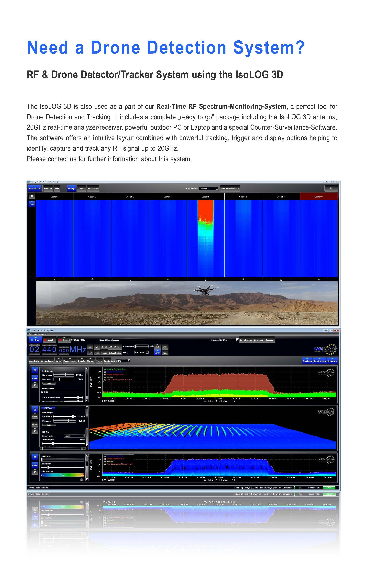Click the Record Name input field
365x588 pixels.
coord(129,340)
